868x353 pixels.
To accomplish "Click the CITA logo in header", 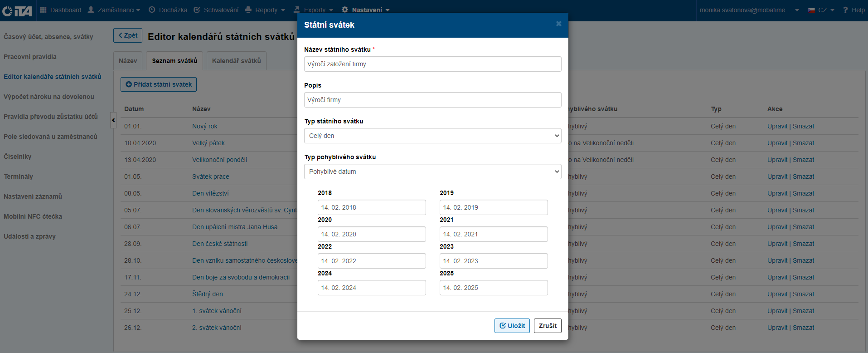I will point(17,10).
